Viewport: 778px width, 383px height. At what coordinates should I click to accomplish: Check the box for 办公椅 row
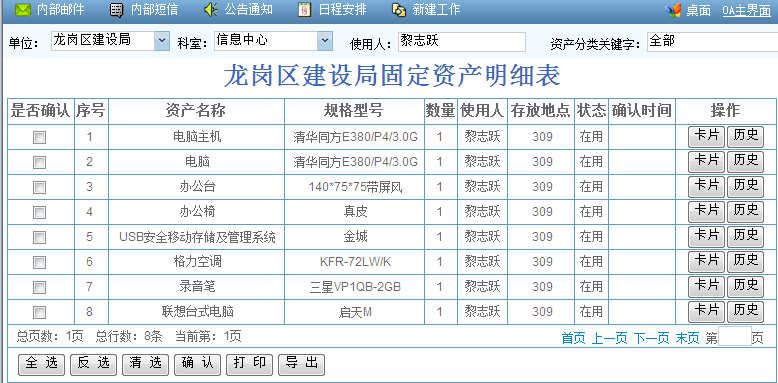(39, 212)
